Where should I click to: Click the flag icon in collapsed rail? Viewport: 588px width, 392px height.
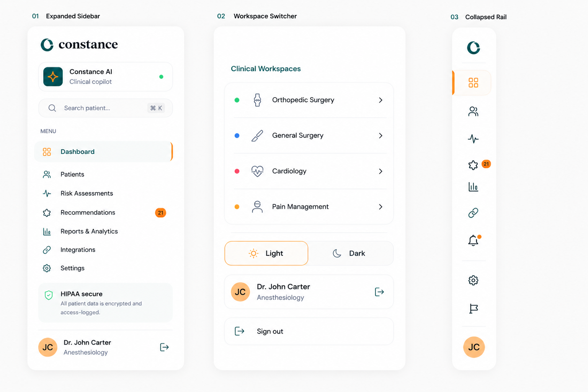coord(474,309)
